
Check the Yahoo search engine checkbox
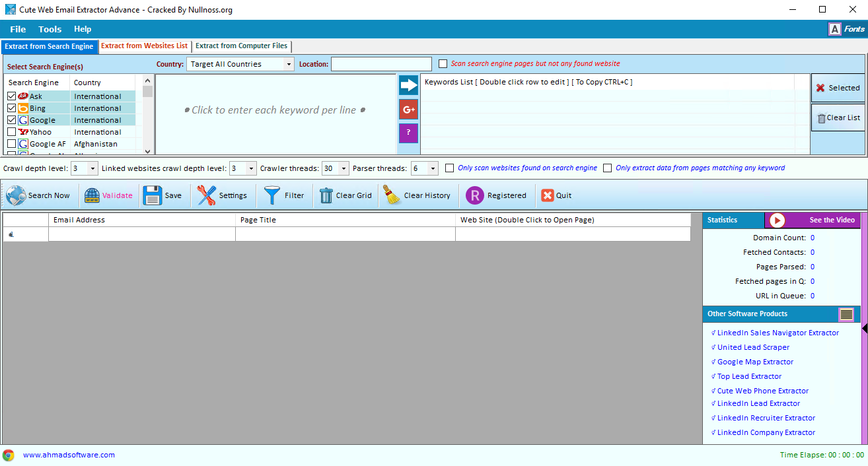[x=12, y=132]
